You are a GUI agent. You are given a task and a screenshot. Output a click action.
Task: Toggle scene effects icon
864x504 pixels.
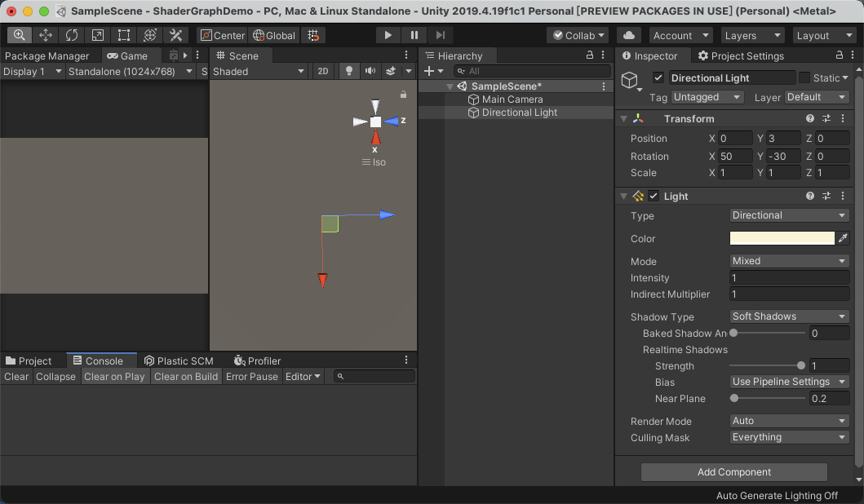click(391, 71)
